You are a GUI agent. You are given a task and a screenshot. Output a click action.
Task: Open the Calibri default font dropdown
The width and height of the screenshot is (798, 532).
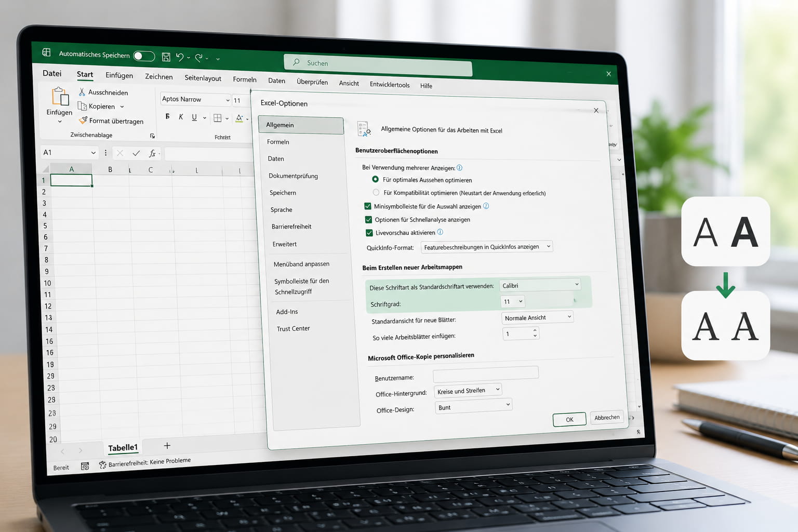point(540,285)
